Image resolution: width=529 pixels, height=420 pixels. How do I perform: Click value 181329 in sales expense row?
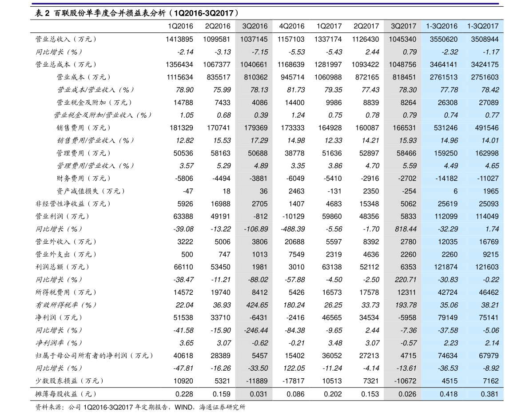(x=182, y=128)
